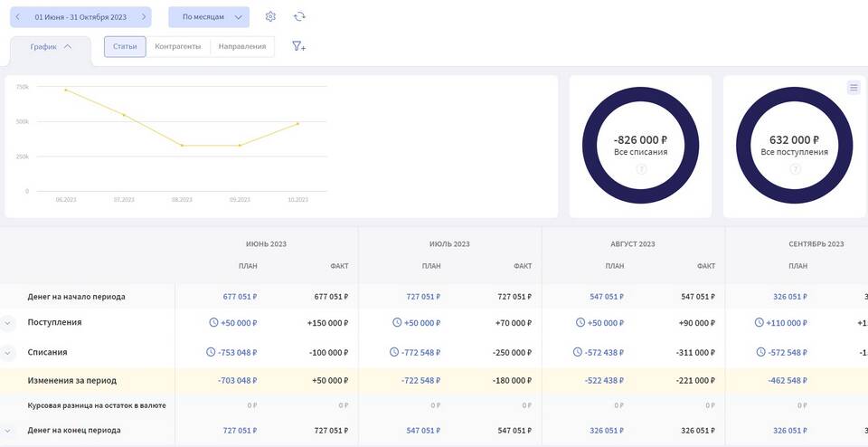Click clock icon beside June planned Поступления
The height and width of the screenshot is (447, 868).
213,322
